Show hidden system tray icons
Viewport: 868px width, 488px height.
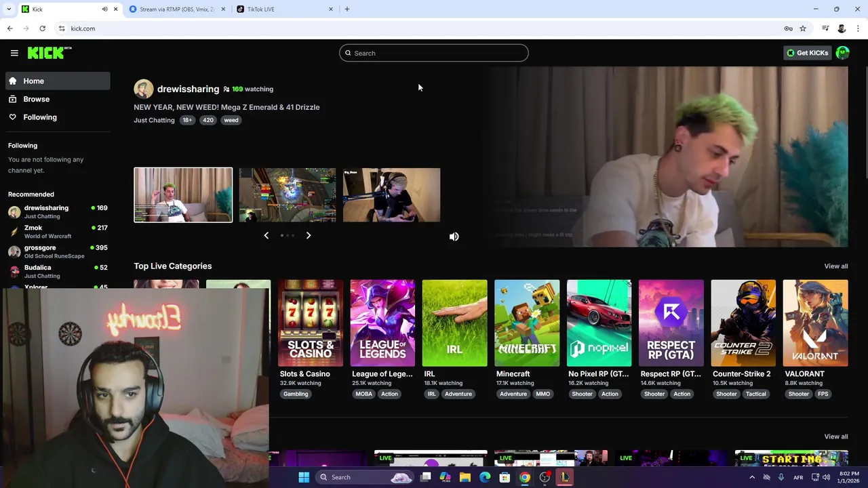pos(752,477)
